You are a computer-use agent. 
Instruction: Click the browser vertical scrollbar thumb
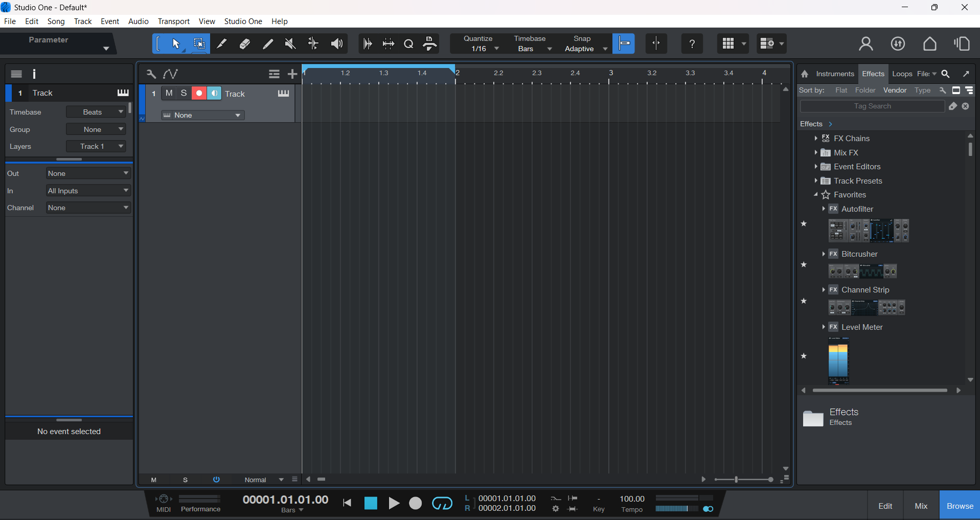pyautogui.click(x=970, y=149)
